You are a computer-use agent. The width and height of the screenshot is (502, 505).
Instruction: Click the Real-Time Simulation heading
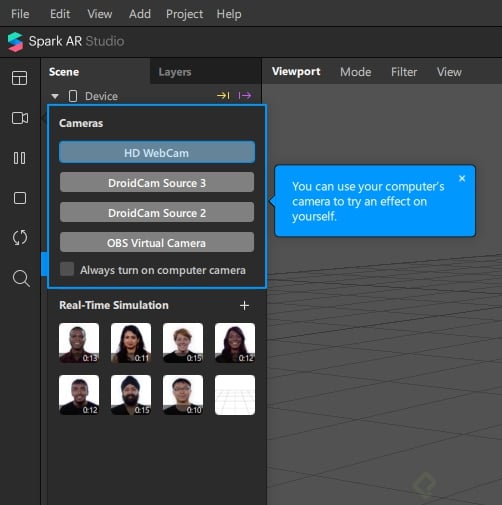click(x=114, y=305)
